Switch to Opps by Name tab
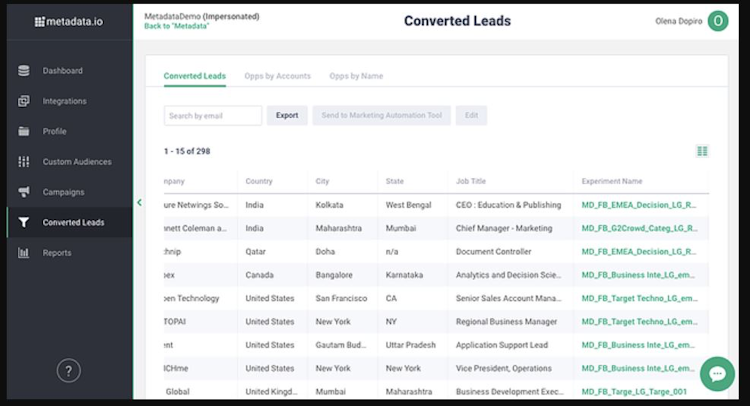The width and height of the screenshot is (750, 406). (x=356, y=76)
